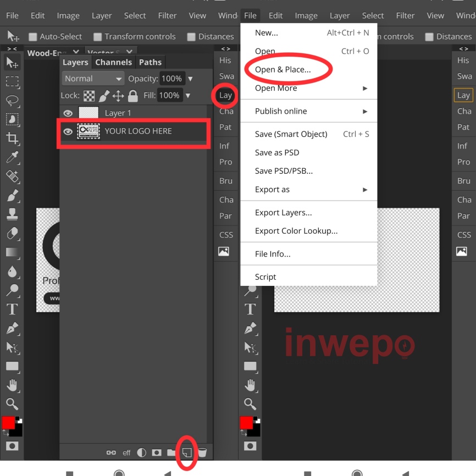Toggle Quick Mask mode in left window
The image size is (476, 476).
click(x=12, y=446)
